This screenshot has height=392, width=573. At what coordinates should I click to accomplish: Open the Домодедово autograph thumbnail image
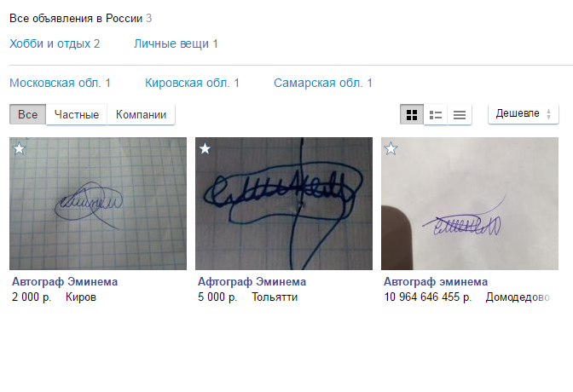pyautogui.click(x=470, y=204)
